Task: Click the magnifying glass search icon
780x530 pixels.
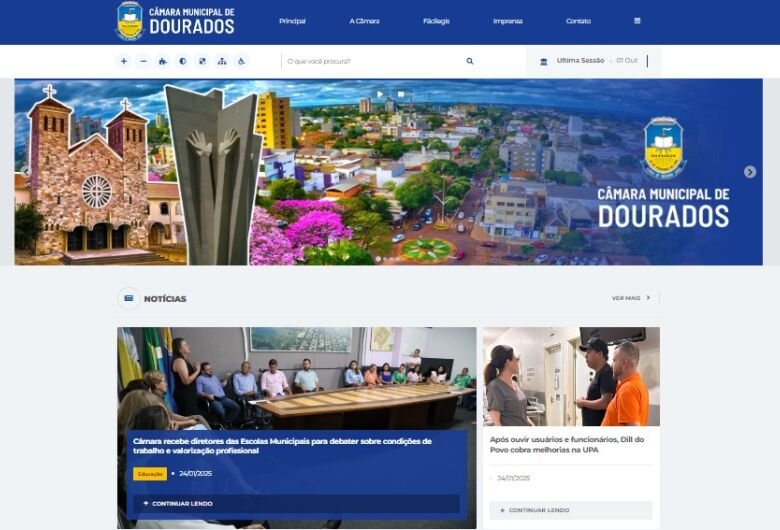Action: (x=470, y=61)
